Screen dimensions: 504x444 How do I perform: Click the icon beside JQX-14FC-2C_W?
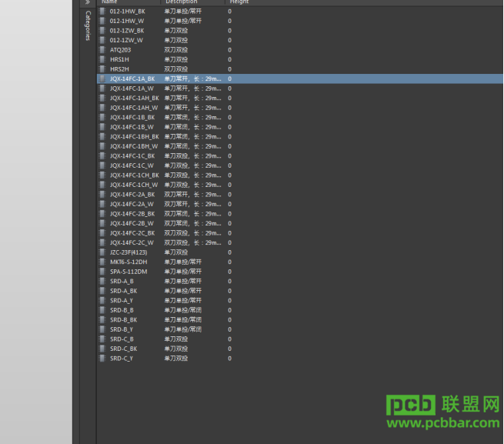[102, 242]
